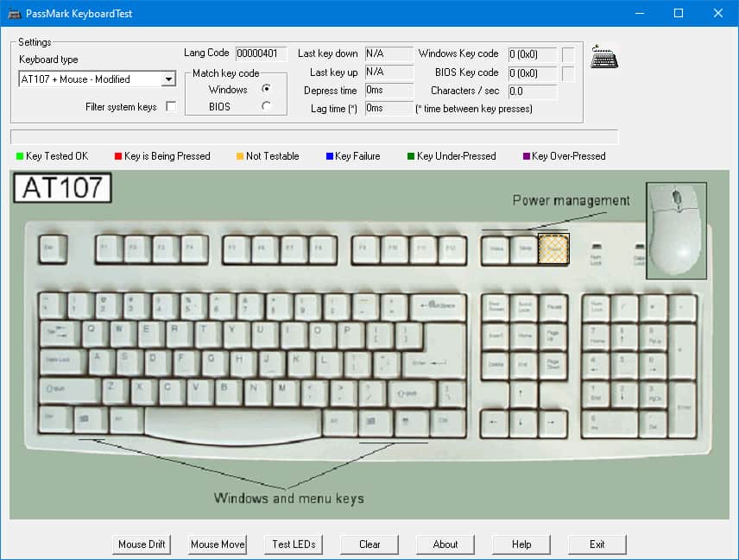
Task: Click the right arrow key on the keyboard
Action: pyautogui.click(x=553, y=424)
